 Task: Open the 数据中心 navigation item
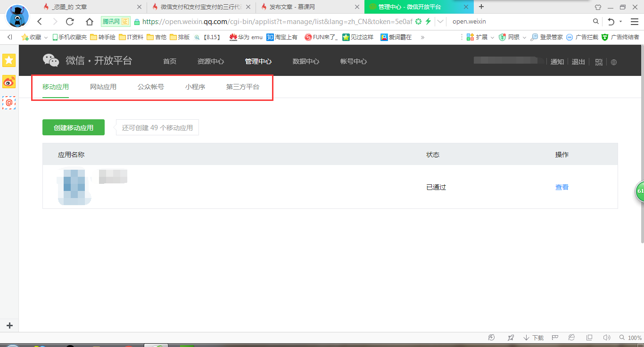pyautogui.click(x=306, y=61)
